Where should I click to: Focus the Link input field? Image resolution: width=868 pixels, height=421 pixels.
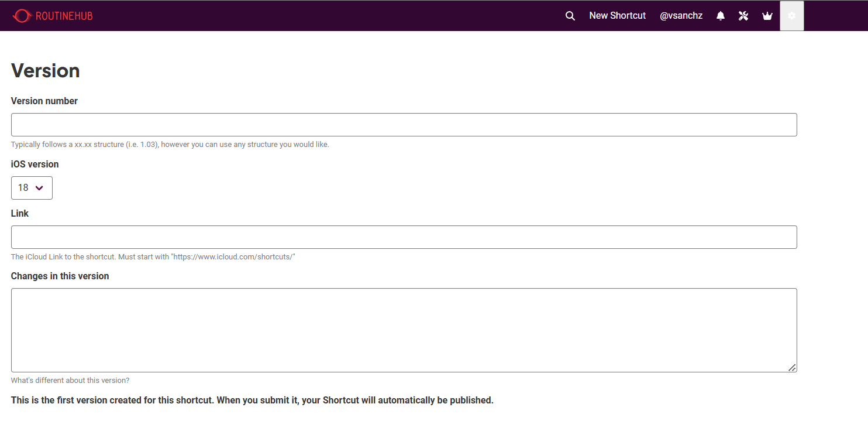404,237
